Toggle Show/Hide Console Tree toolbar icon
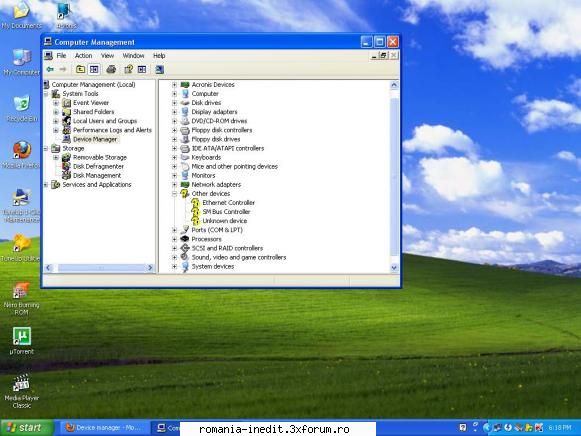Viewport: 581px width, 436px height. (94, 69)
